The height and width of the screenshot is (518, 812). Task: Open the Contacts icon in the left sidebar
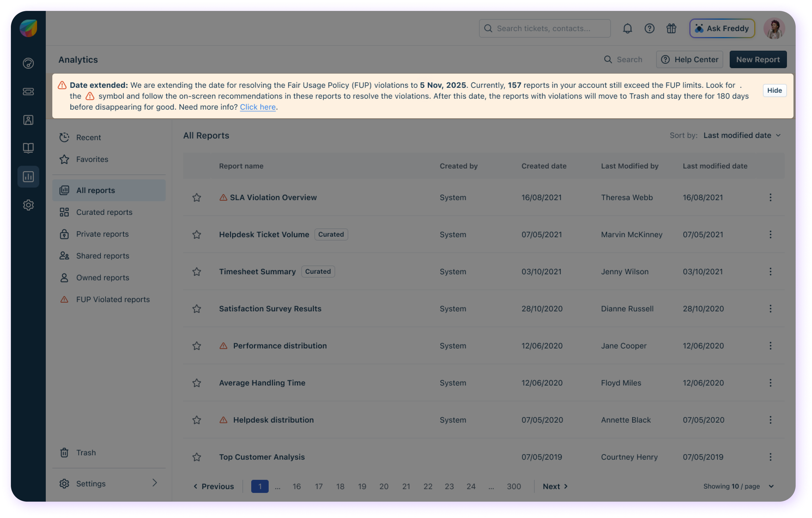coord(28,120)
